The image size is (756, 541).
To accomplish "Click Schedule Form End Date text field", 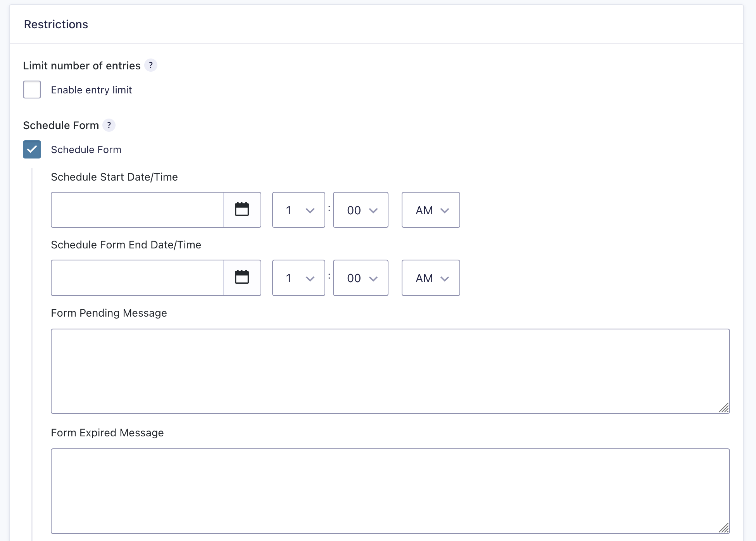I will click(137, 277).
